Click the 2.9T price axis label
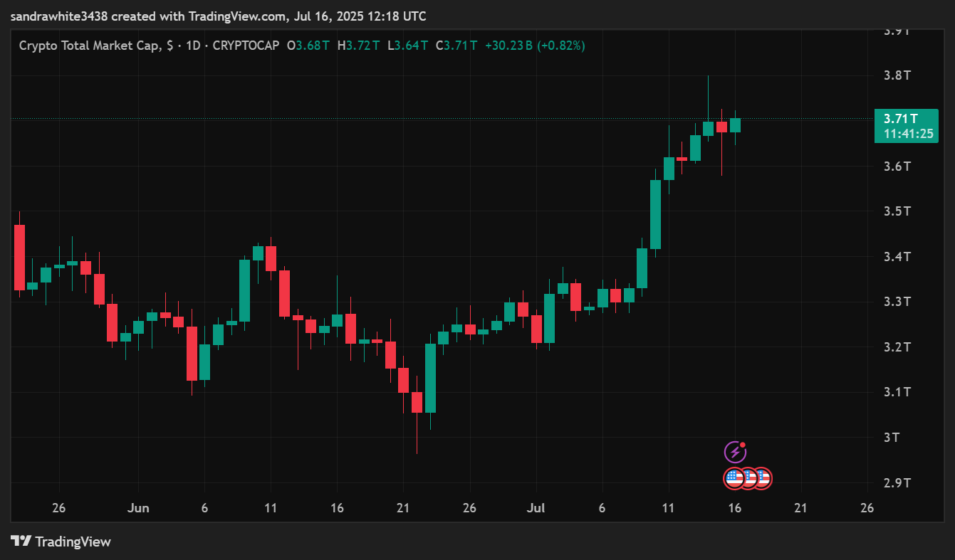The image size is (955, 560). pyautogui.click(x=897, y=483)
